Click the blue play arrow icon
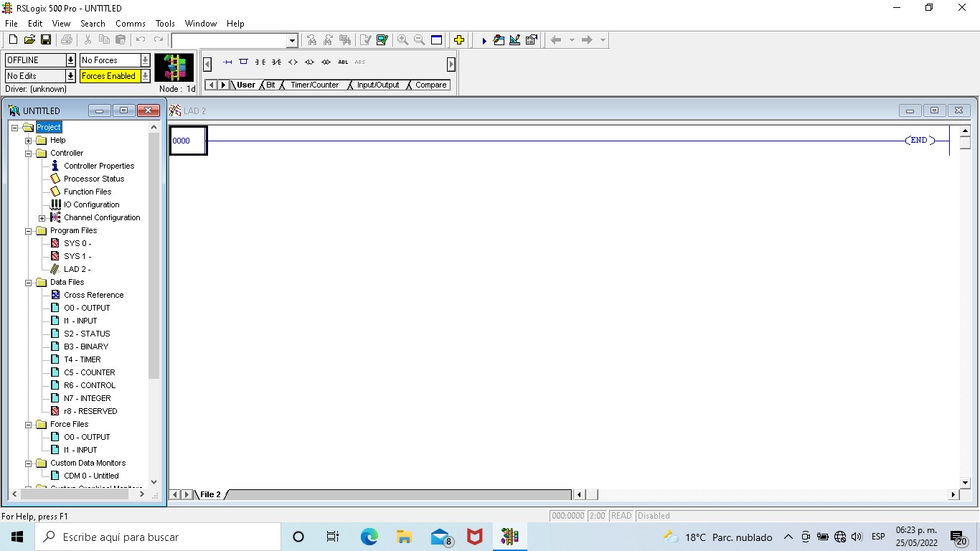 [484, 41]
